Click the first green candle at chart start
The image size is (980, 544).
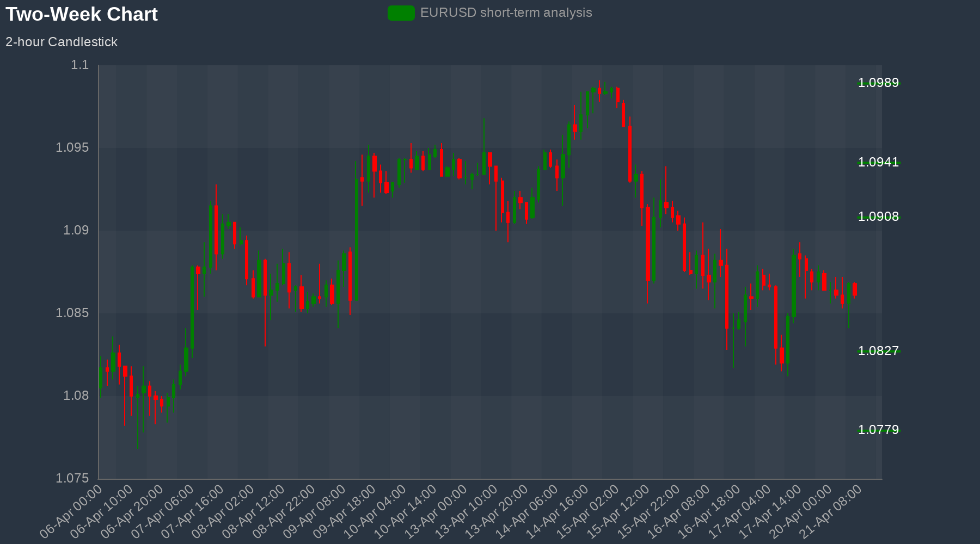(x=101, y=378)
